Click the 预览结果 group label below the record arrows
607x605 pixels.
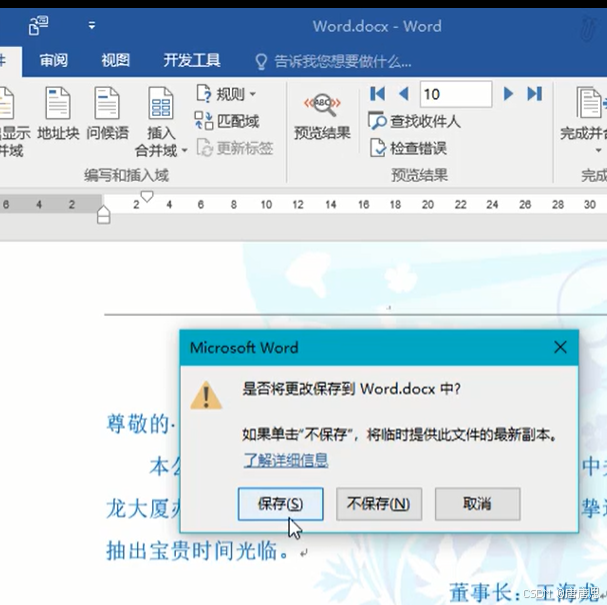tap(419, 175)
